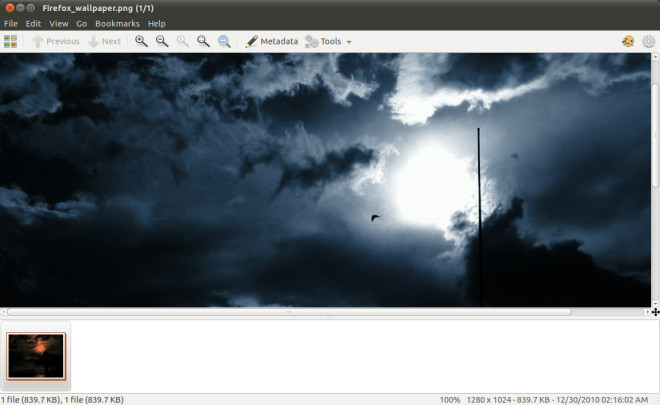Maximize the image viewer window
Image resolution: width=660 pixels, height=405 pixels.
pyautogui.click(x=31, y=8)
